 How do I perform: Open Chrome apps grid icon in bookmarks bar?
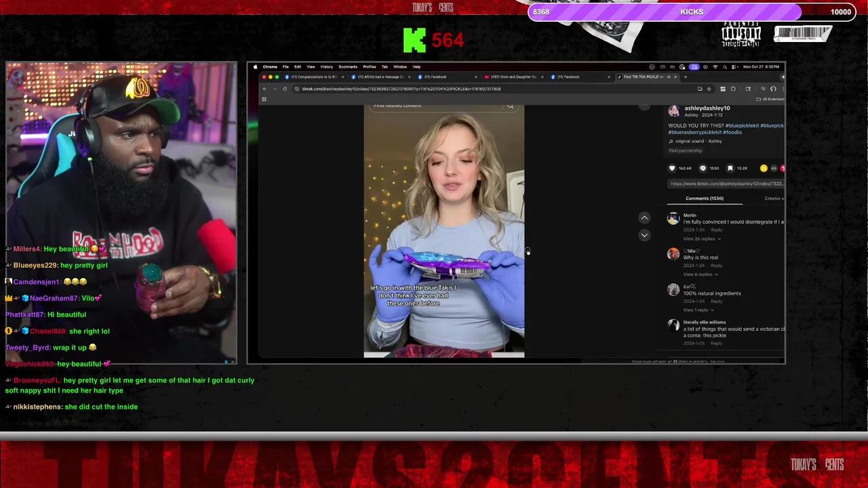click(x=264, y=99)
